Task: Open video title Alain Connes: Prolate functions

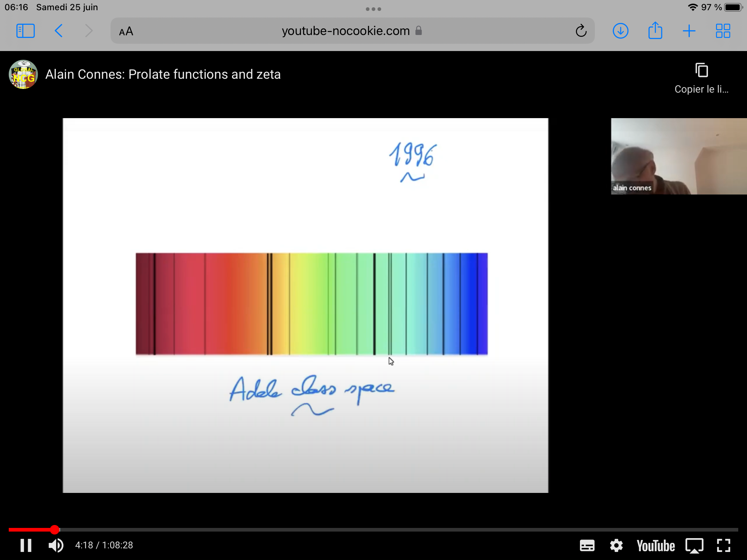Action: click(x=163, y=74)
